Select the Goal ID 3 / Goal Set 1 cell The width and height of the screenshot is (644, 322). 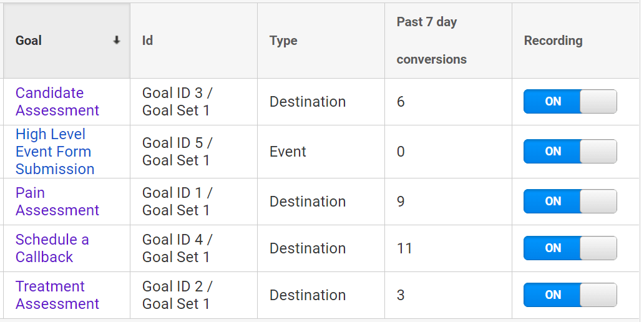tap(194, 102)
